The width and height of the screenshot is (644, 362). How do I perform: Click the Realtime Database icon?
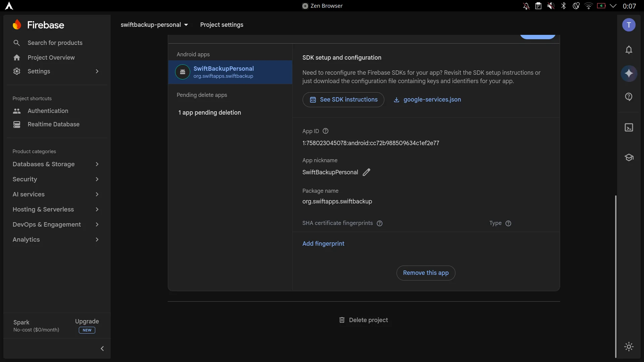coord(17,124)
